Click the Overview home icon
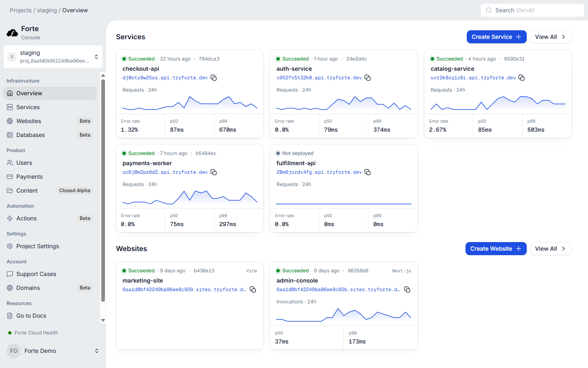The width and height of the screenshot is (588, 368). 10,93
